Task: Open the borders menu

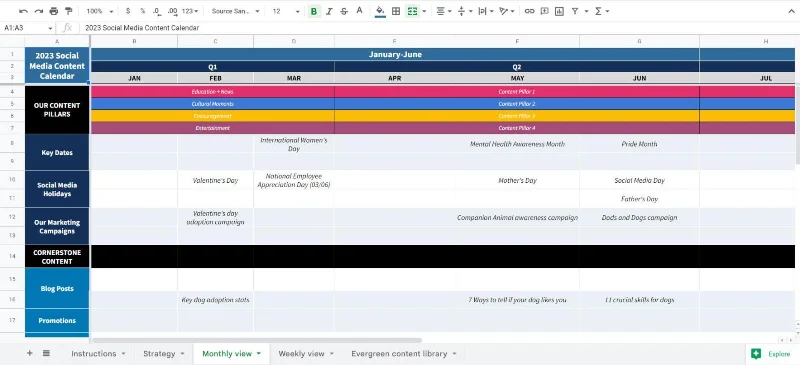Action: tap(396, 11)
